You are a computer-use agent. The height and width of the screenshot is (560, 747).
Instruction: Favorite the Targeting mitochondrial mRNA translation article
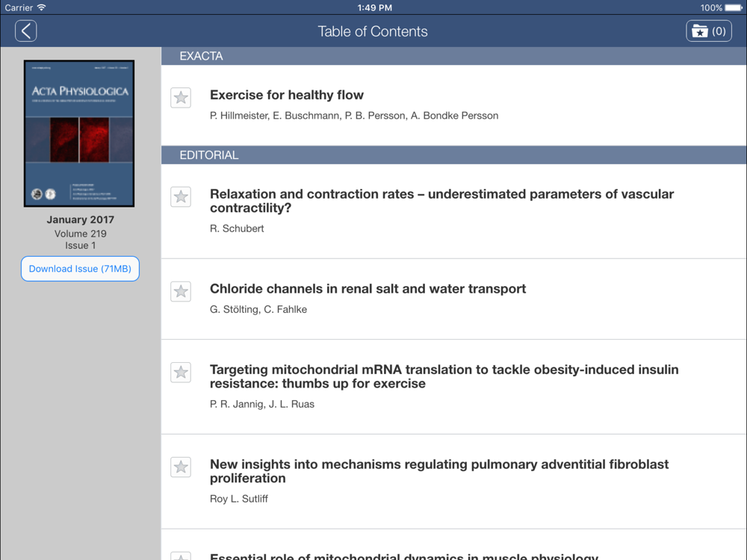(x=181, y=373)
